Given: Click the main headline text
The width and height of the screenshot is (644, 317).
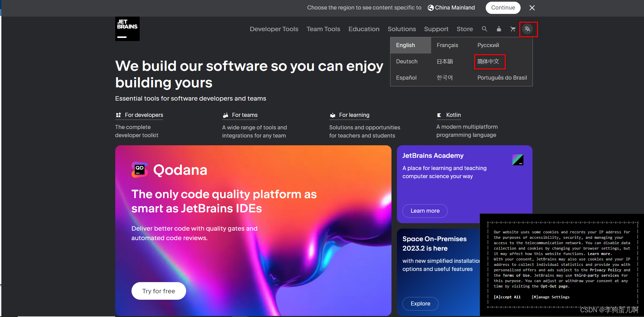Looking at the screenshot, I should pos(249,74).
